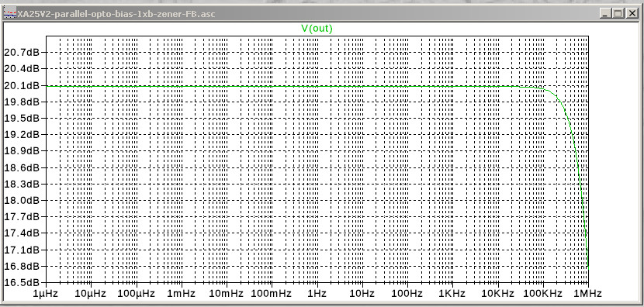The width and height of the screenshot is (644, 307).
Task: Click the 16.8dB axis label
Action: 22,266
